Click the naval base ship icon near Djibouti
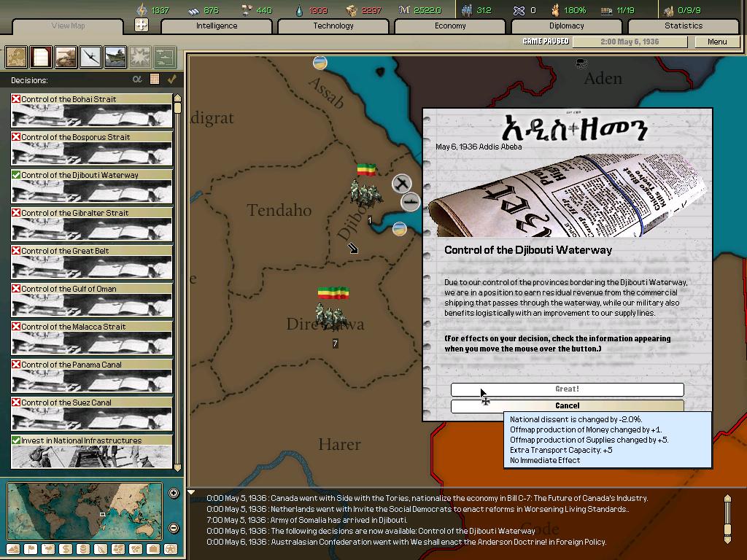 410,202
